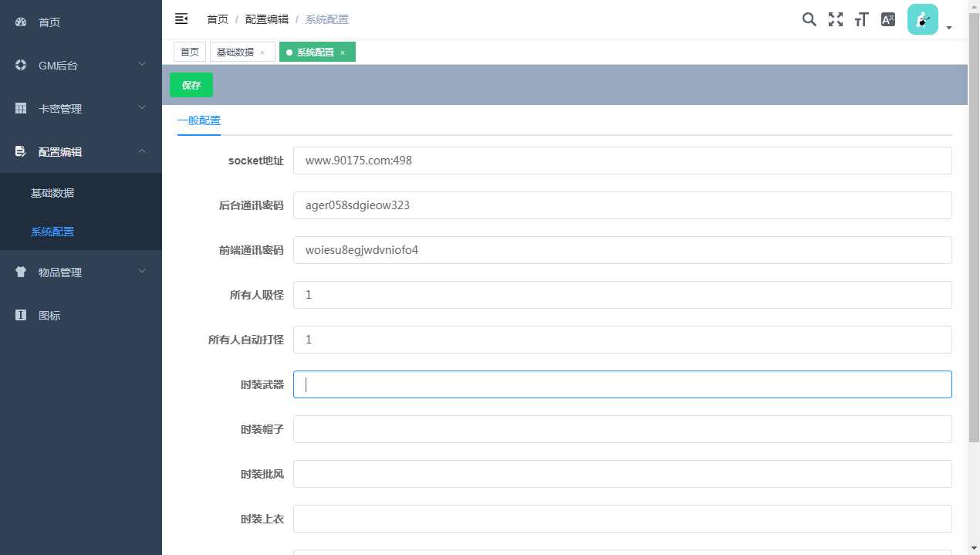Screen dimensions: 980x555
Task: Click the fullscreen expand icon
Action: click(x=835, y=19)
